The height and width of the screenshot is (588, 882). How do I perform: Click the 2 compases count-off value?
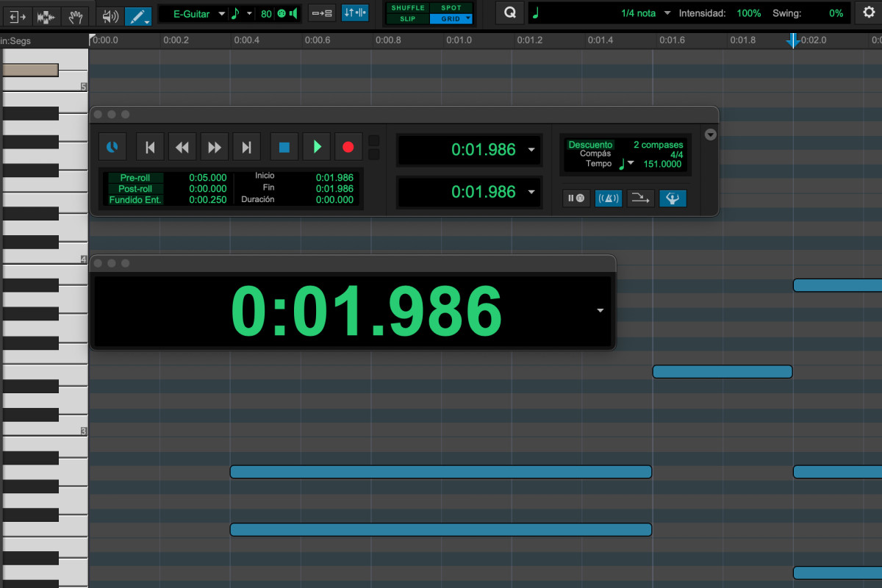[659, 145]
